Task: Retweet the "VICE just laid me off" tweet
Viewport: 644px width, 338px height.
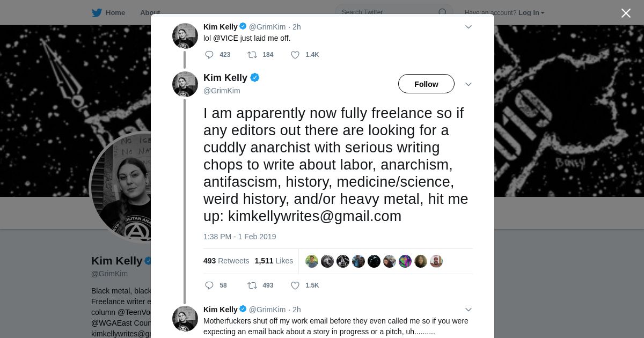Action: click(x=252, y=55)
